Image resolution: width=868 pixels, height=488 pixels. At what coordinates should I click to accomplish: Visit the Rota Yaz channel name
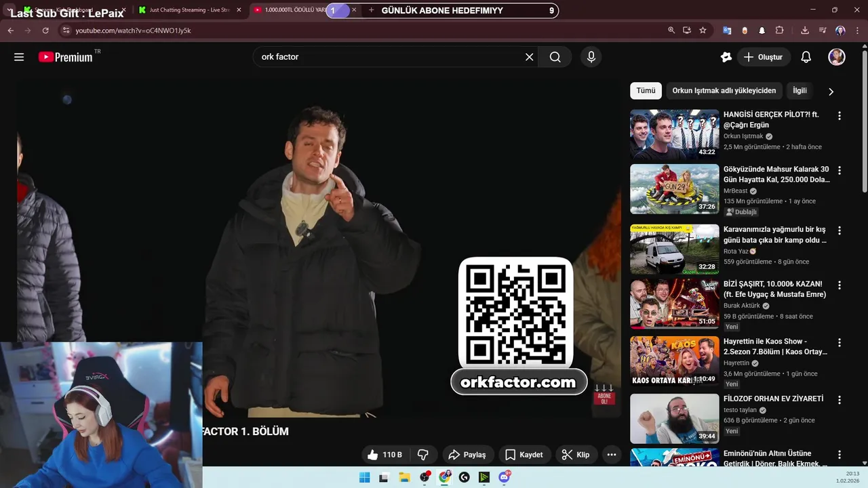(735, 251)
